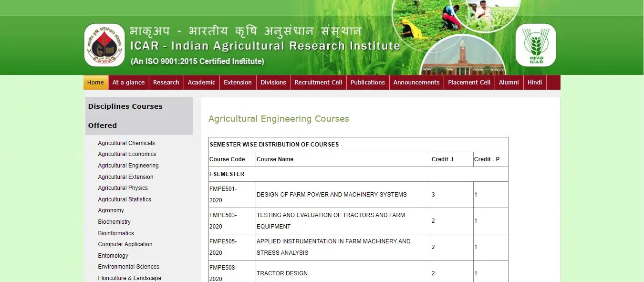Screen dimensions: 644x282
Task: Open the At a glance menu
Action: point(128,82)
